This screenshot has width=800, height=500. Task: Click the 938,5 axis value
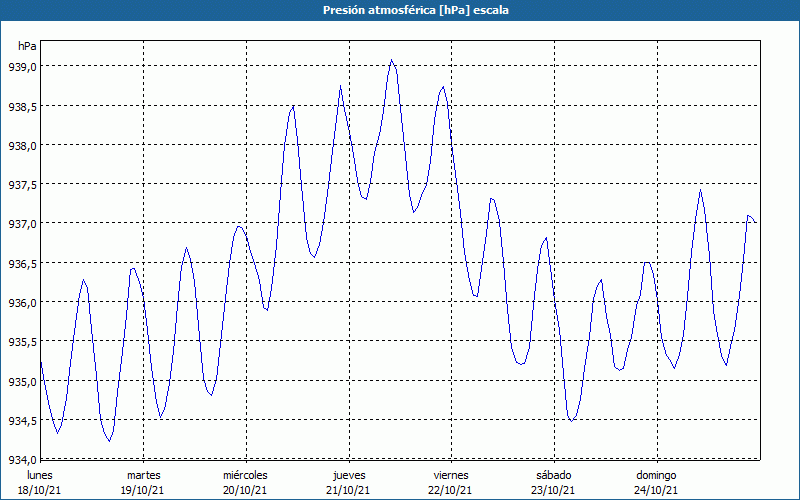[x=22, y=106]
